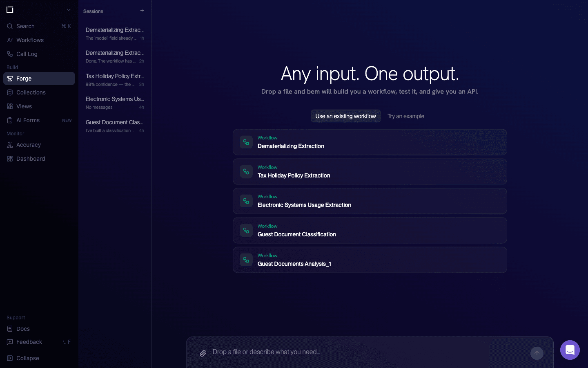Click the logo square in top-left corner
This screenshot has height=368, width=588.
10,10
